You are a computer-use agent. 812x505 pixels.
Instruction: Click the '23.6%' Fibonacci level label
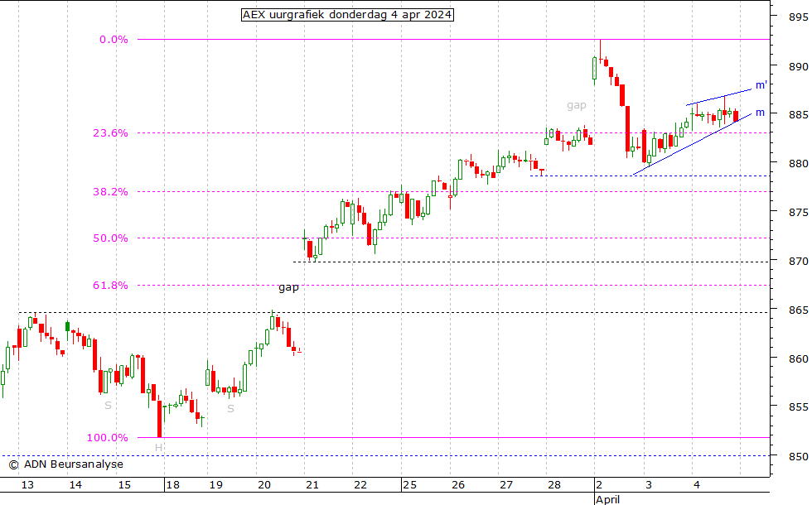(x=110, y=133)
